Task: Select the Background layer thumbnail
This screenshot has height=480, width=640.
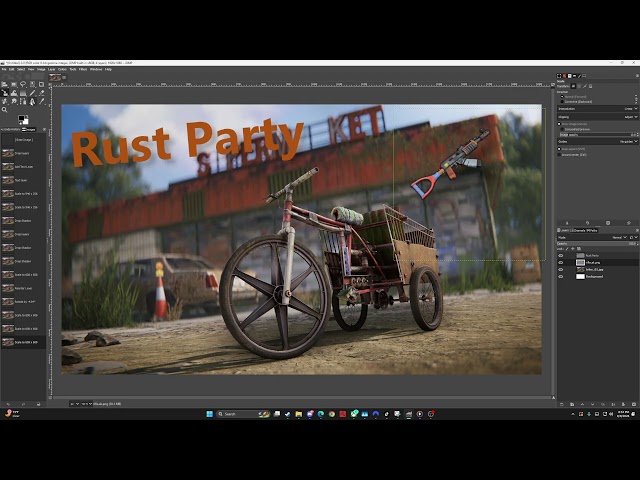Action: [x=580, y=276]
